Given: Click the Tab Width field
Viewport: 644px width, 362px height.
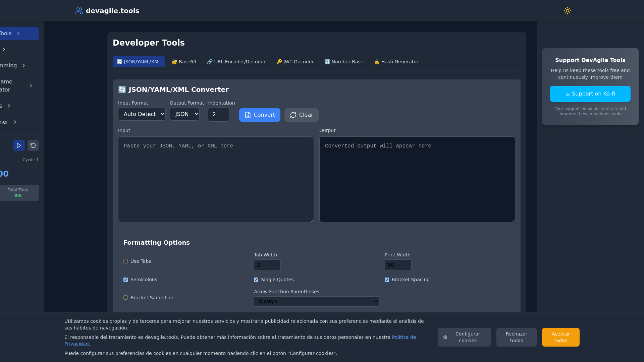Looking at the screenshot, I should click(267, 265).
